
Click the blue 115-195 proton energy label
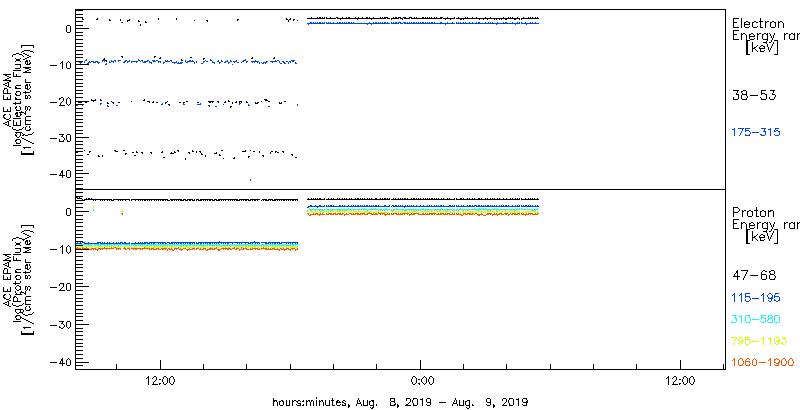[756, 297]
